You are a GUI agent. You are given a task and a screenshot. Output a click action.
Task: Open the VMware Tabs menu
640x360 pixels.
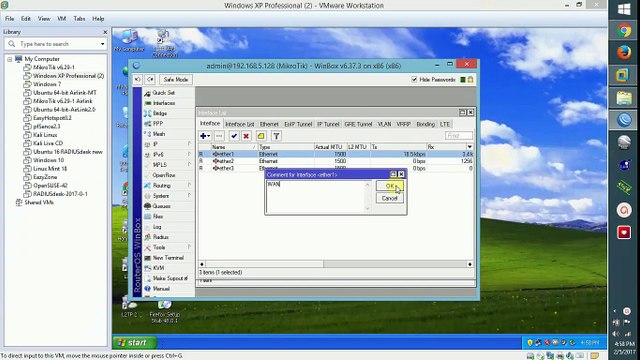pos(79,19)
